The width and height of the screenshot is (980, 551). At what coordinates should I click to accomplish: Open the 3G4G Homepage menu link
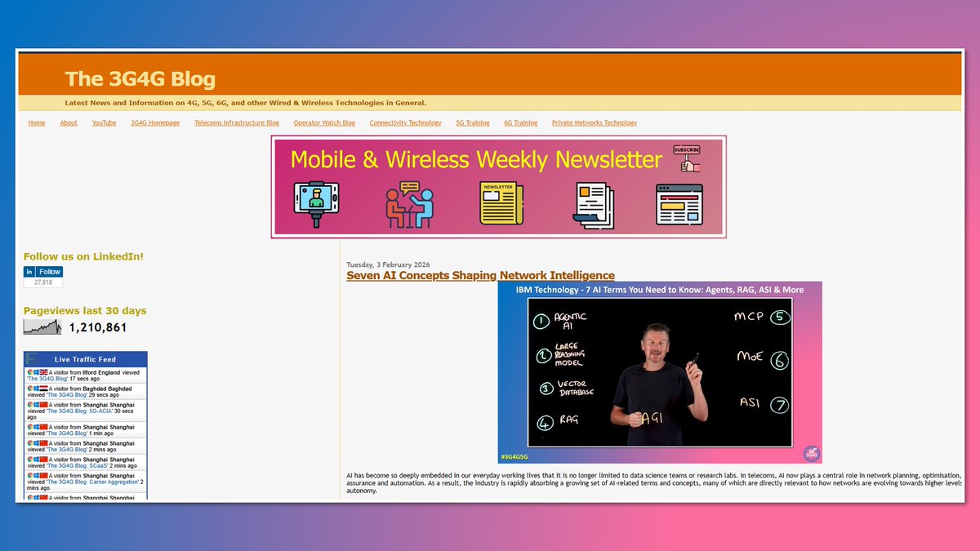click(x=155, y=122)
